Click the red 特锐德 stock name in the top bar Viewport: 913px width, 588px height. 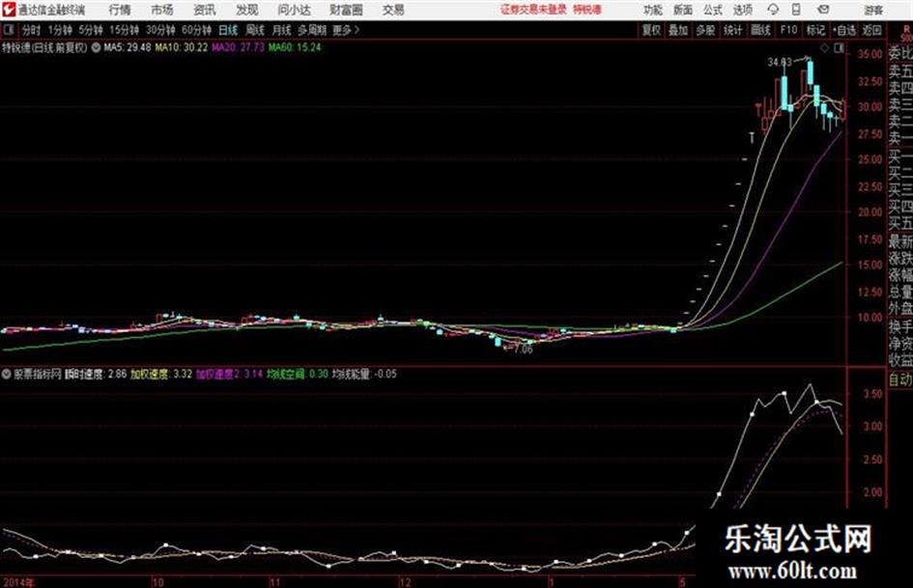coord(587,10)
